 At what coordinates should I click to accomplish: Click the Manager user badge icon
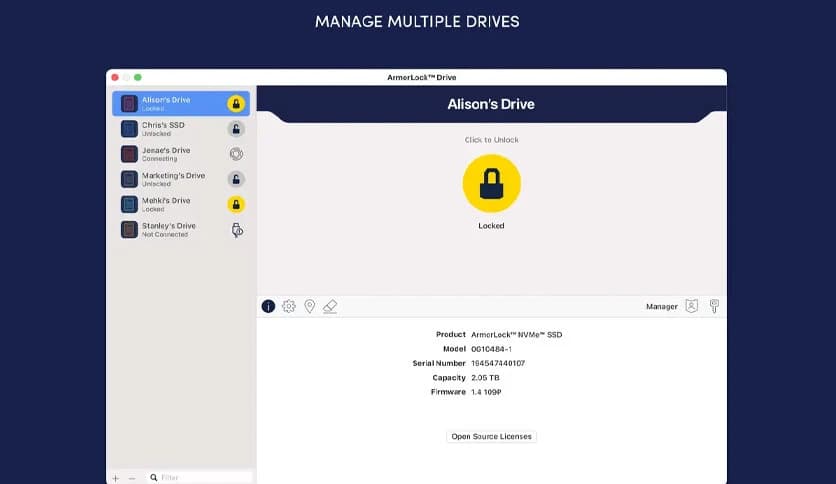691,306
